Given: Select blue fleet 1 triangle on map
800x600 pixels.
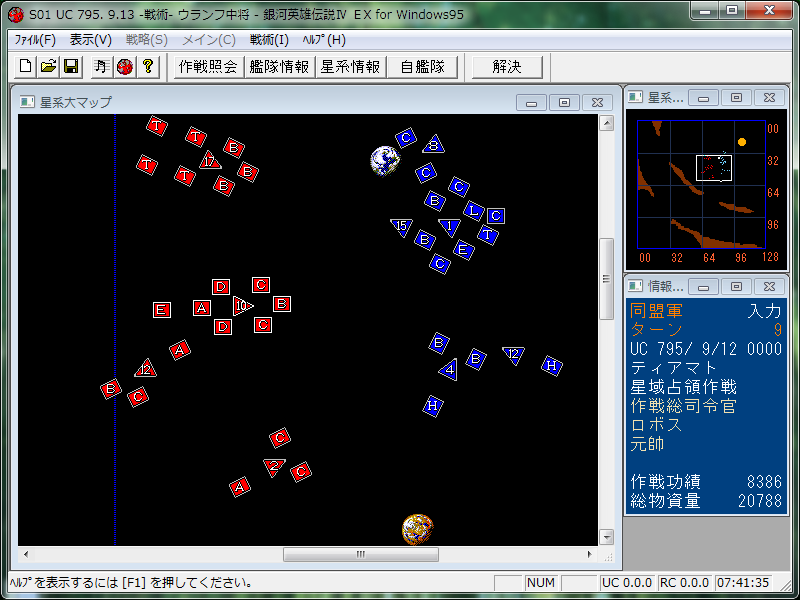Looking at the screenshot, I should point(449,227).
